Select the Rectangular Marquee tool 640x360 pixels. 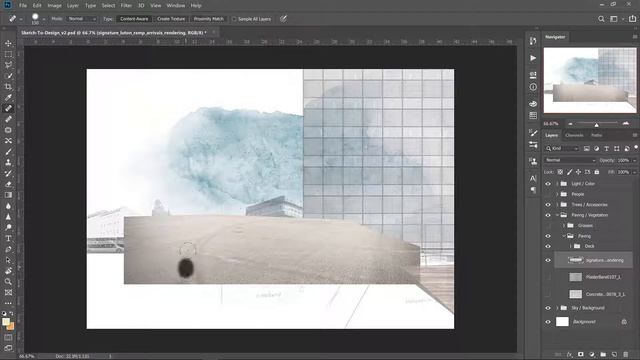[8, 54]
